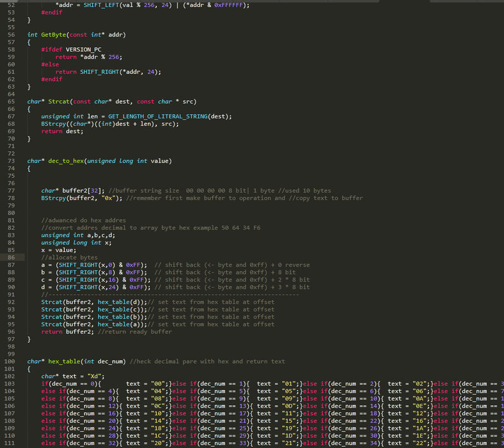Viewport: 504px width, 448px height.
Task: Click the dashed separator comment on line 91
Action: pos(170,294)
